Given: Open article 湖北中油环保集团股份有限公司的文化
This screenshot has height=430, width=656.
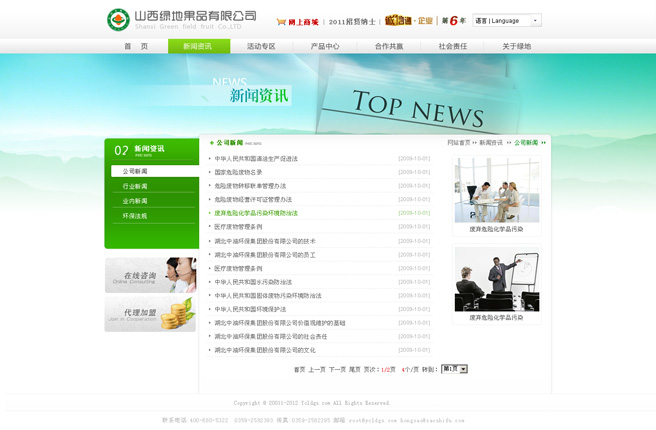Looking at the screenshot, I should click(265, 350).
